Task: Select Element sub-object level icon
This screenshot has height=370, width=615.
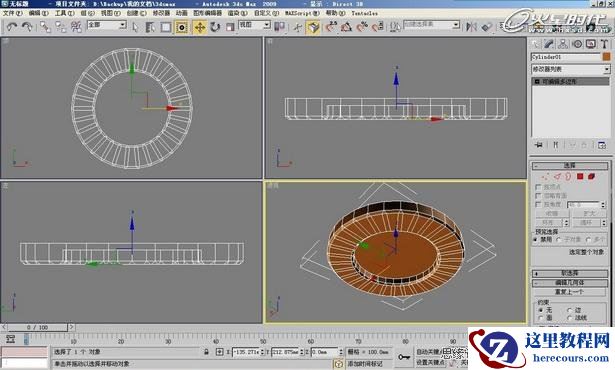Action: [591, 177]
